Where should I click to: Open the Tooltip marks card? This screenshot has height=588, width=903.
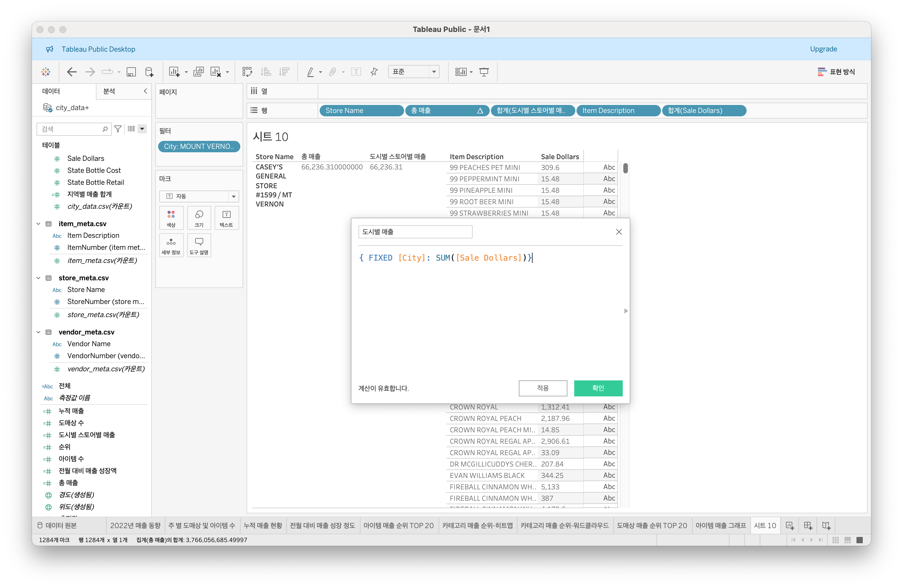[199, 245]
